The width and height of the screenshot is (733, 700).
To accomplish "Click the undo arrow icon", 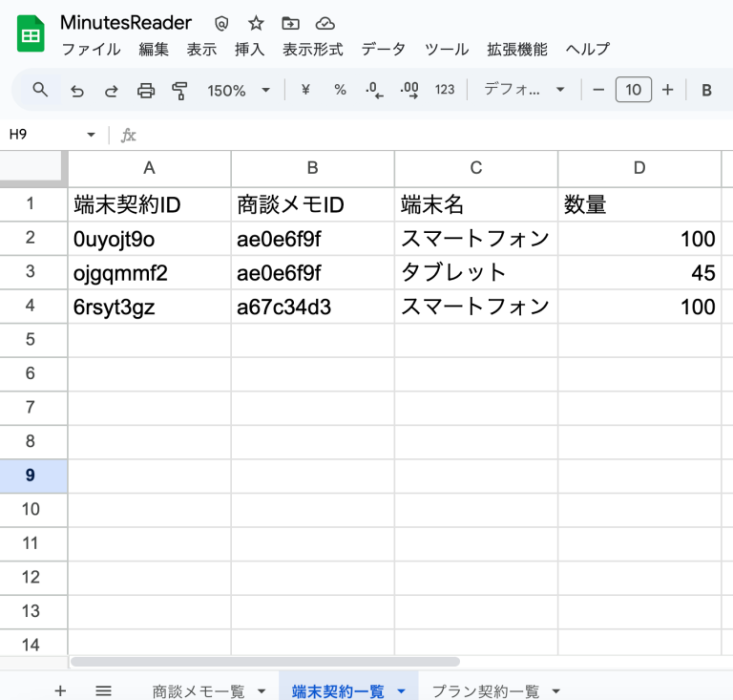I will (77, 91).
